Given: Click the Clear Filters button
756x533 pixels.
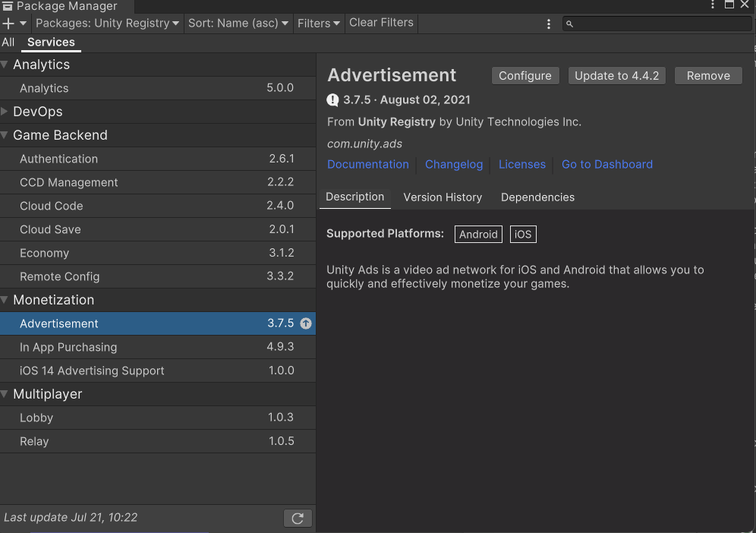Looking at the screenshot, I should coord(381,23).
